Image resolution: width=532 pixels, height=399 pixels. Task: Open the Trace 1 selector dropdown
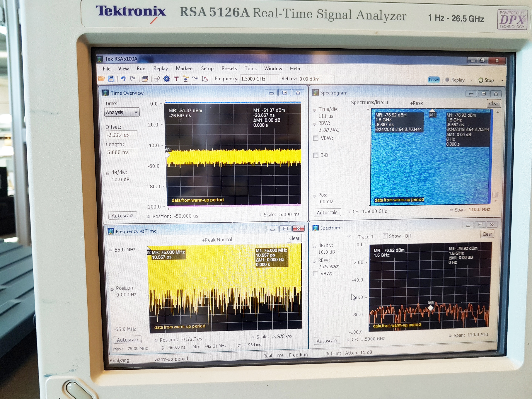(x=349, y=236)
